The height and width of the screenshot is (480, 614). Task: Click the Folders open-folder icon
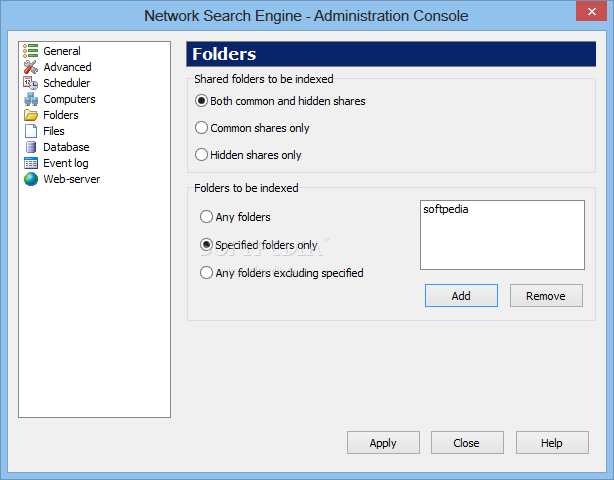pos(31,115)
